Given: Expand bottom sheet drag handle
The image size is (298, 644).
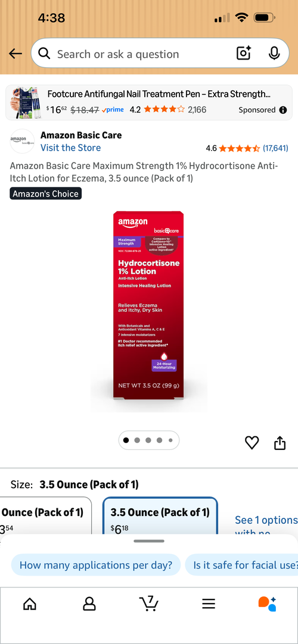Looking at the screenshot, I should coord(149,541).
